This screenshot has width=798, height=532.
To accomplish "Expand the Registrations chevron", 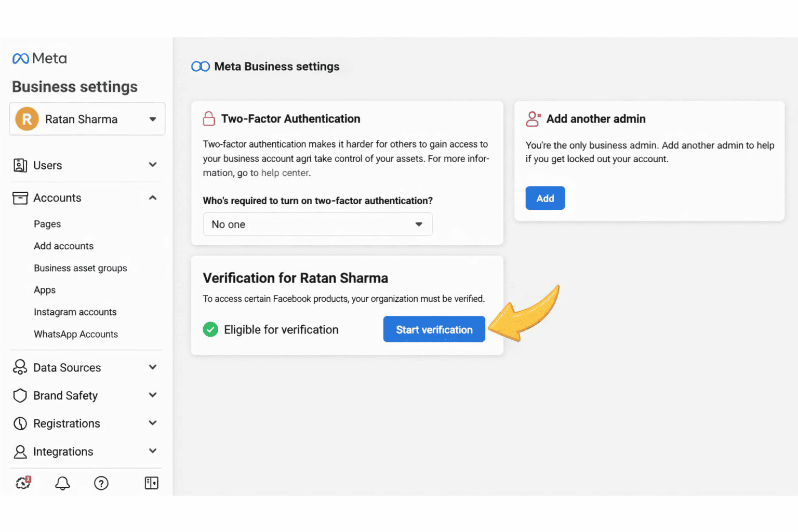I will (153, 423).
